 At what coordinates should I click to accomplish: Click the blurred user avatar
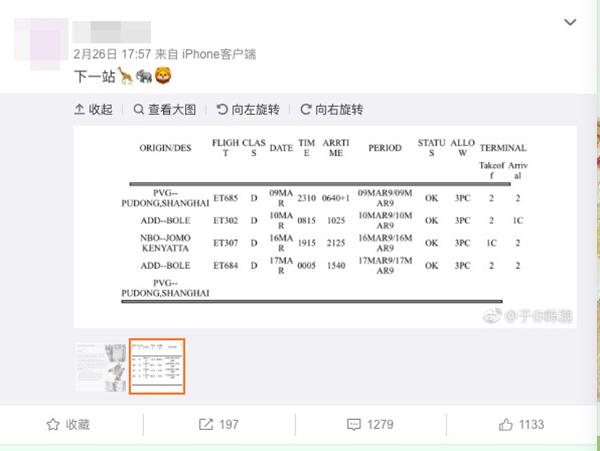[41, 43]
